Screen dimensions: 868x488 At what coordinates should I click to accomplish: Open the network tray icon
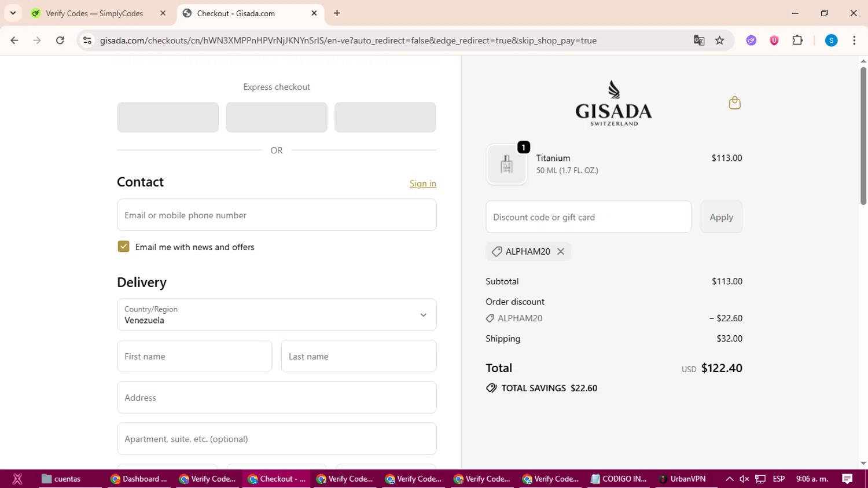tap(760, 479)
